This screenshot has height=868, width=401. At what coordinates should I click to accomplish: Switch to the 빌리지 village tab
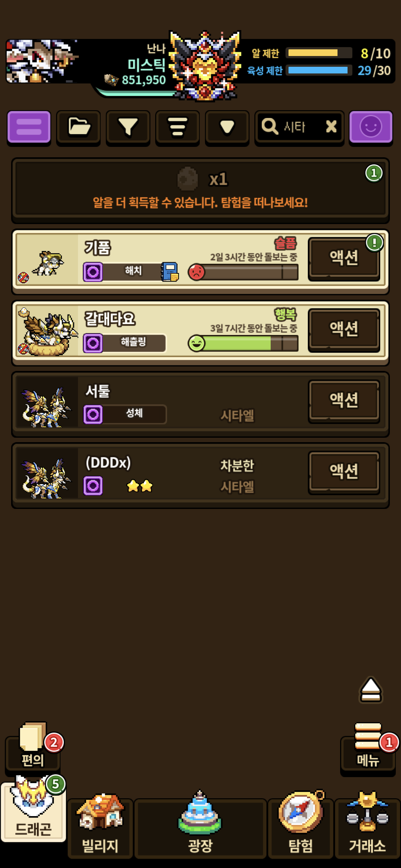tap(100, 826)
